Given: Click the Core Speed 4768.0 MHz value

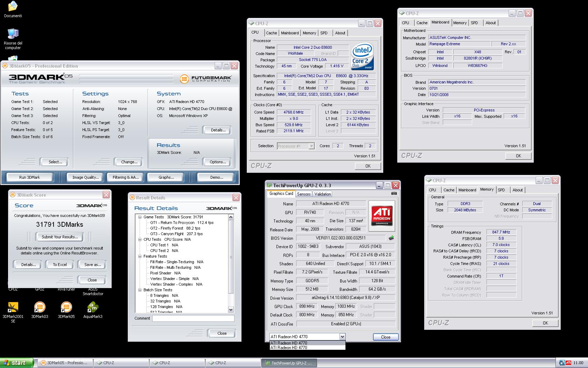Looking at the screenshot, I should [293, 112].
